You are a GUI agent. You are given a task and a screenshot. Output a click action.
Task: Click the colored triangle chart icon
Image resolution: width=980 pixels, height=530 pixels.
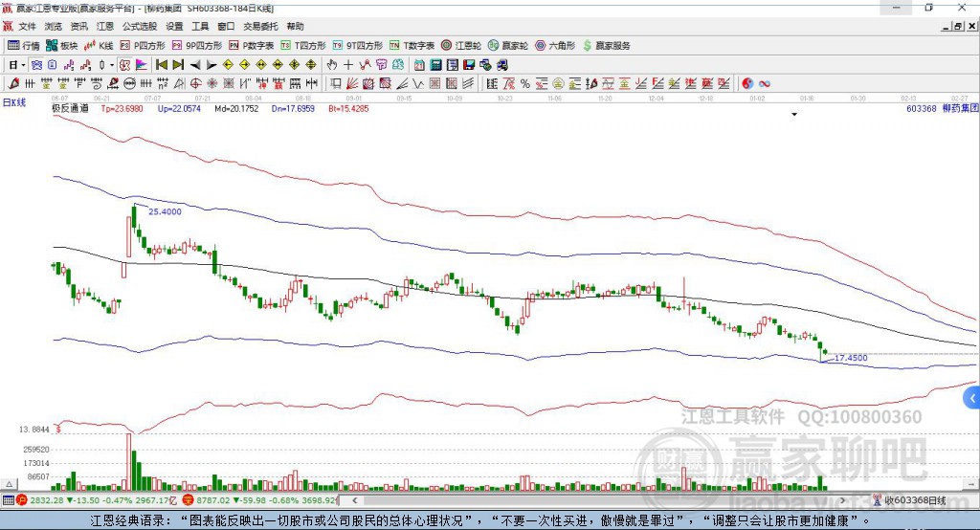point(142,65)
